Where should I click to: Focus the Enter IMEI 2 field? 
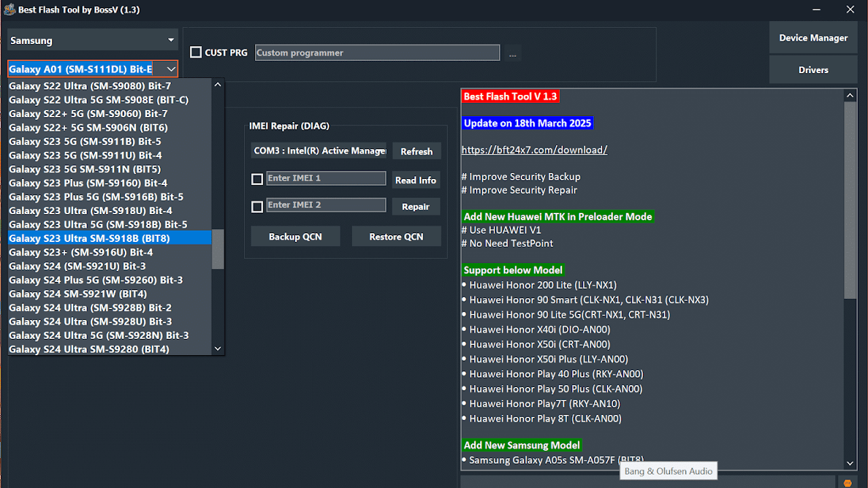pos(326,205)
